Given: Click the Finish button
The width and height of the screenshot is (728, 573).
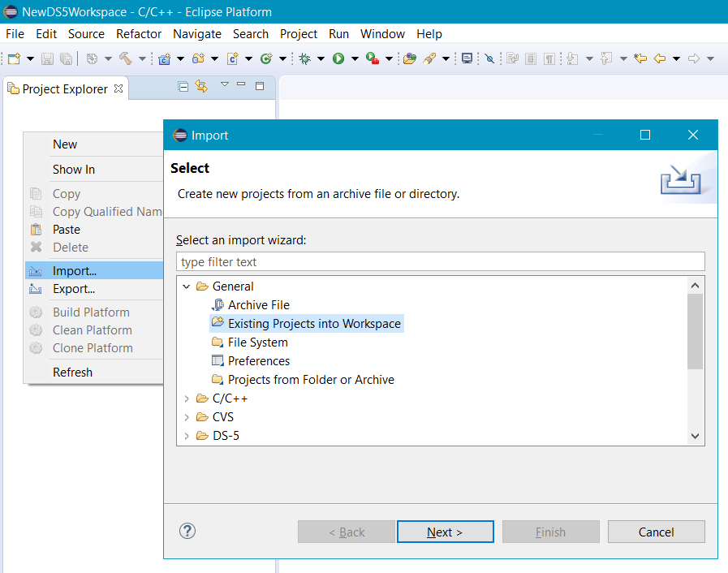Looking at the screenshot, I should (x=550, y=532).
